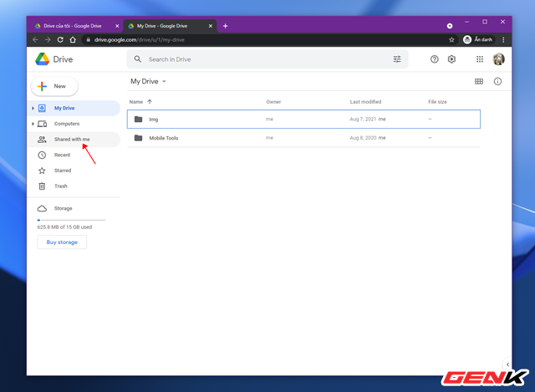Select the Mobile Tools folder row

click(303, 138)
